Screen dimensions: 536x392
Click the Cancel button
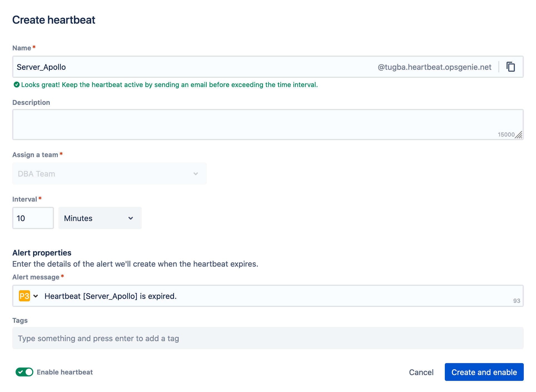[x=421, y=372]
